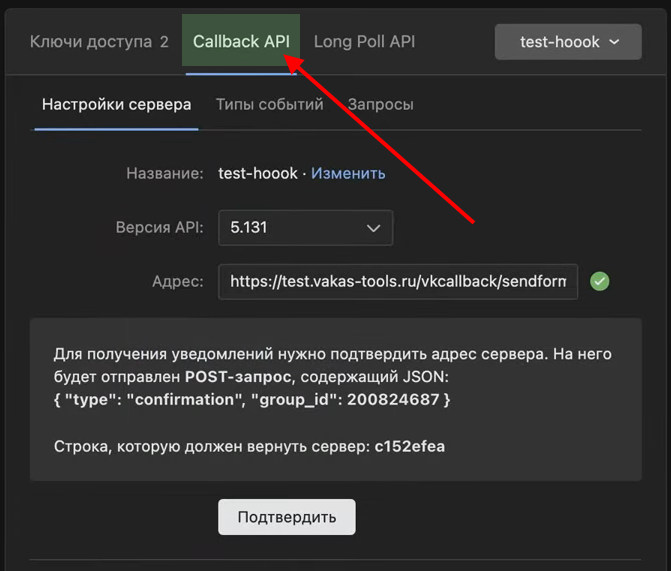
Task: Open the Версия API 5.131 dropdown
Action: point(305,228)
